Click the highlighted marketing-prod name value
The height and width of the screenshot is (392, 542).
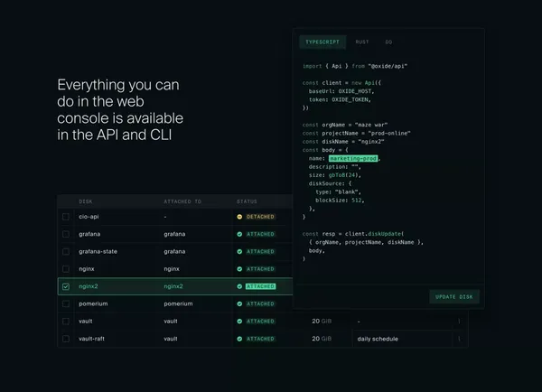(353, 158)
